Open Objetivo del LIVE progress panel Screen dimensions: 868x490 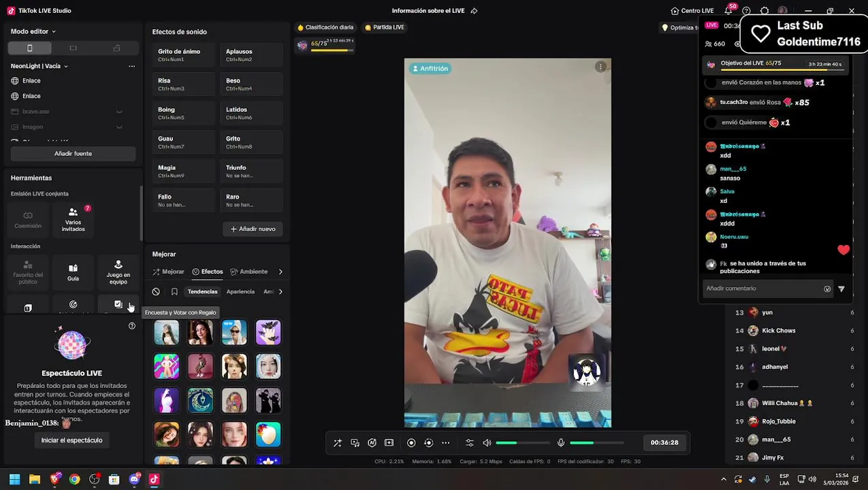coord(776,64)
